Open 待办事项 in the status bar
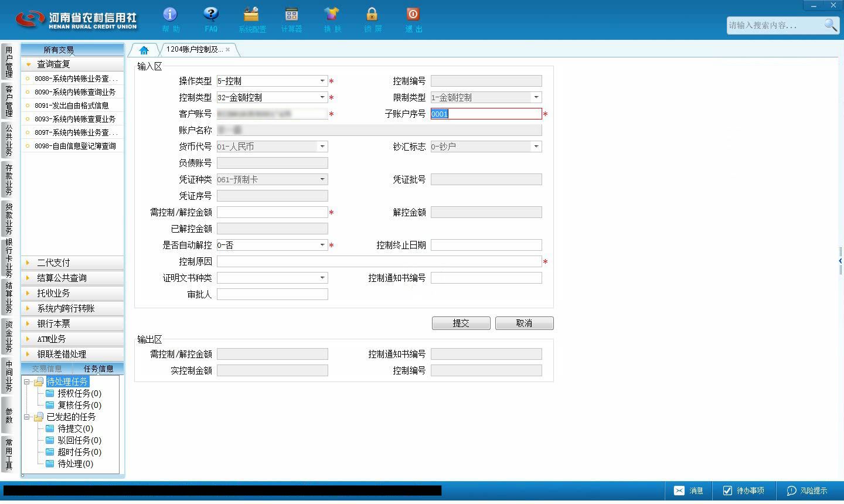 coord(744,491)
